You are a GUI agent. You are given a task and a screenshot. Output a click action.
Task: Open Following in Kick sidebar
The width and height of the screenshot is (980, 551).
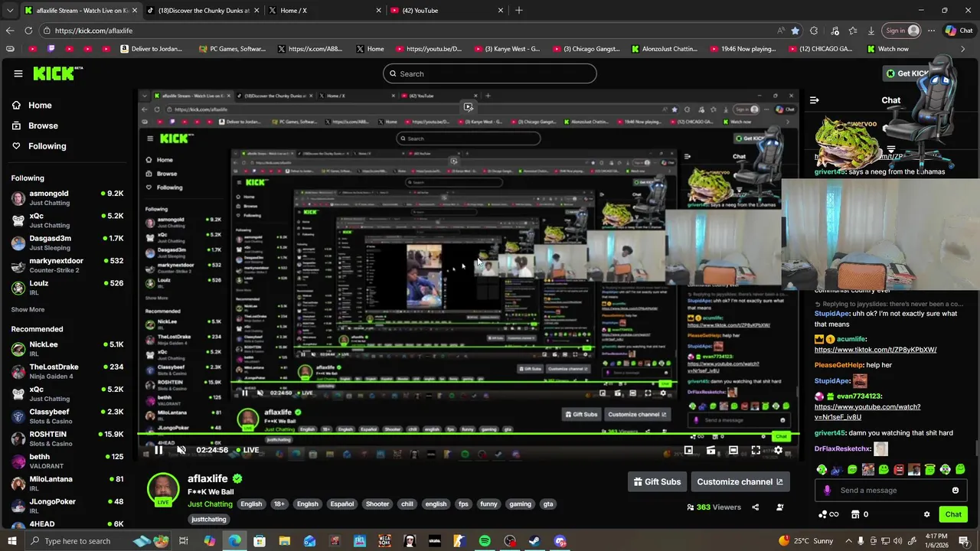[x=39, y=146]
